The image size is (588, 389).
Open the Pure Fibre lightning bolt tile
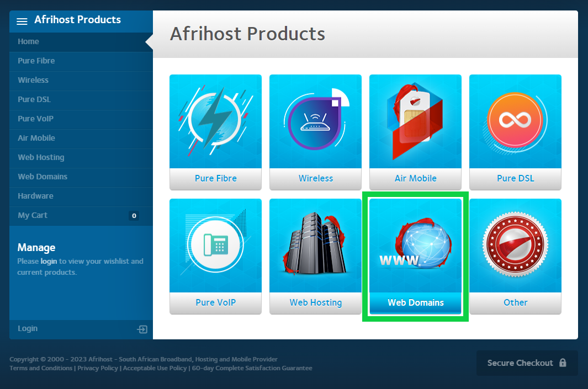[x=216, y=122]
